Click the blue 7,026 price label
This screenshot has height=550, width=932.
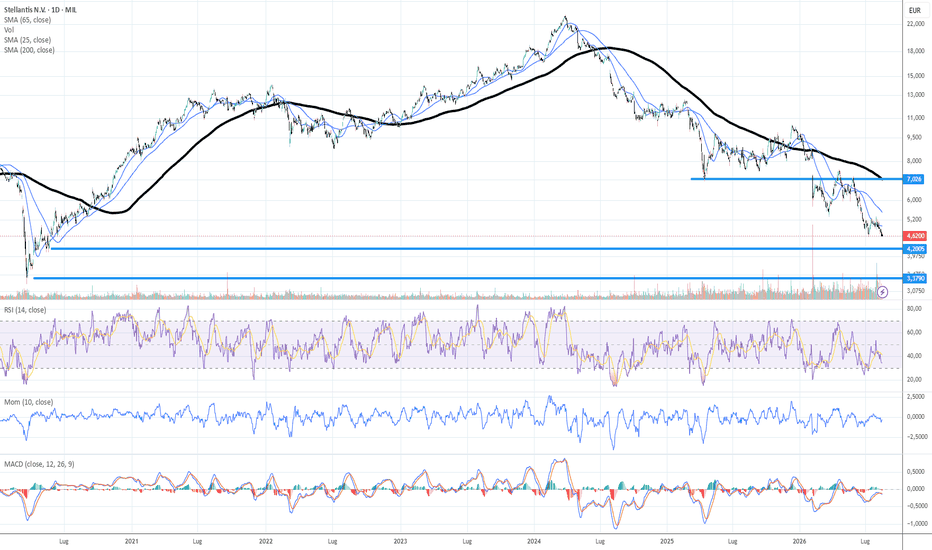[914, 179]
